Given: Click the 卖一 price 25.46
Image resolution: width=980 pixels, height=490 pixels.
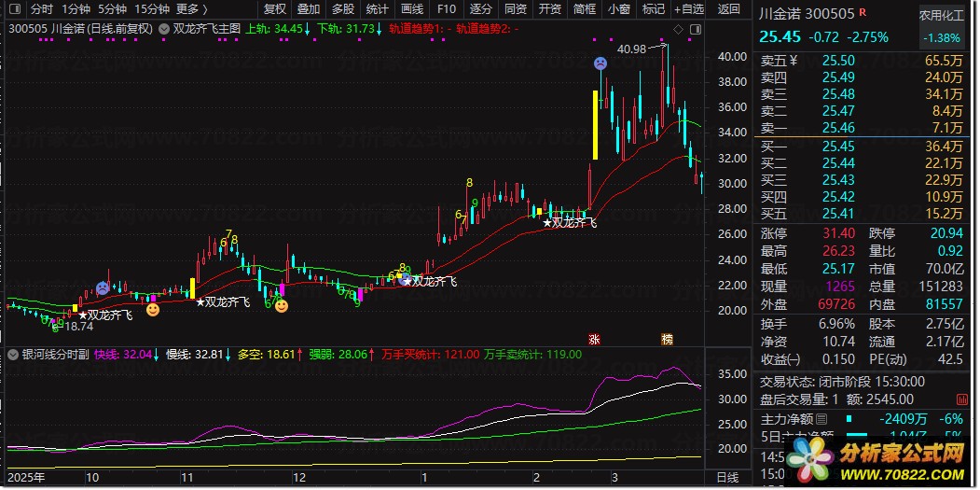Looking at the screenshot, I should click(838, 128).
